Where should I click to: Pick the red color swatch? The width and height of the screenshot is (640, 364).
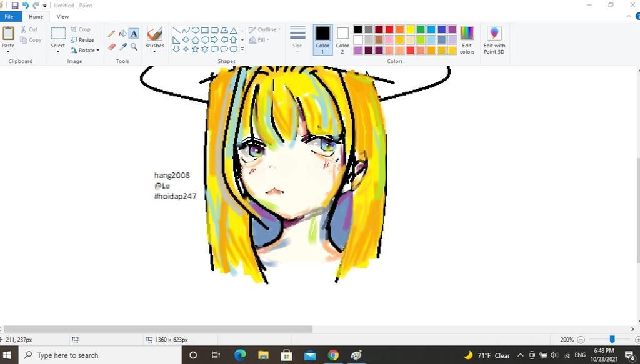(x=389, y=29)
